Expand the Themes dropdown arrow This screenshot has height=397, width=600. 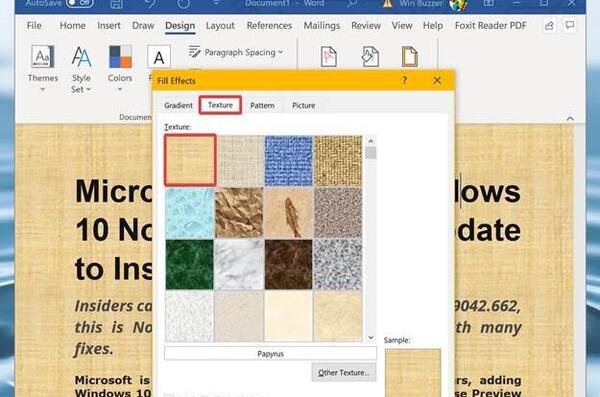click(42, 89)
